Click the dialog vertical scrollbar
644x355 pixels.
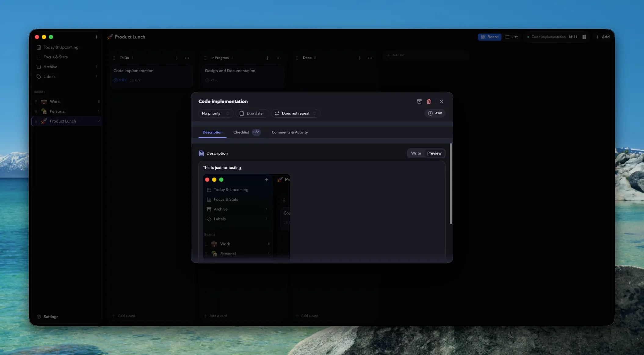[451, 184]
